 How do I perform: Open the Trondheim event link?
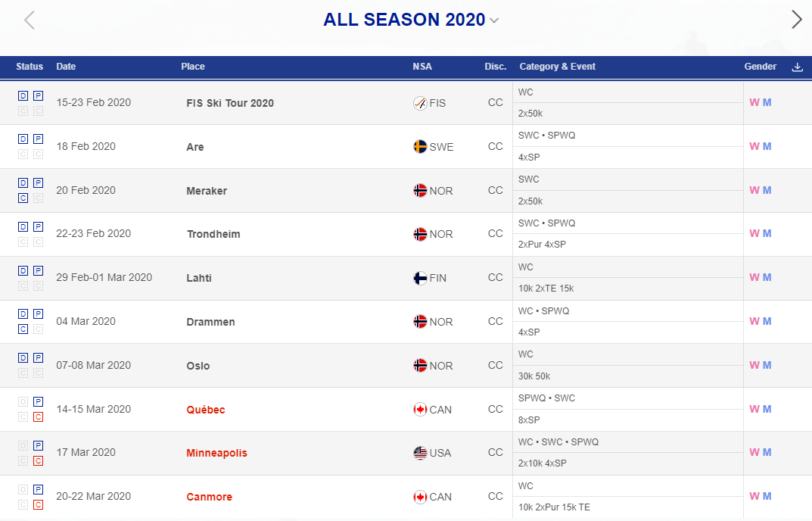213,234
